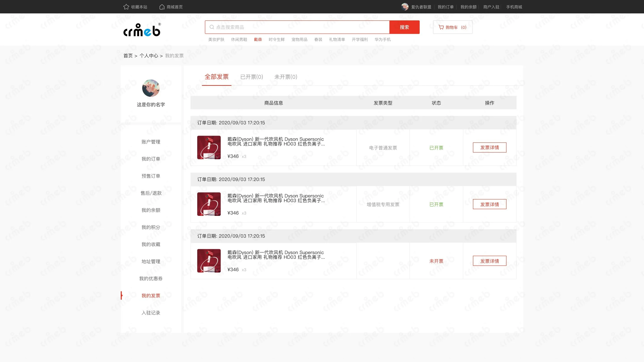Click 发票详情 for the 未开票 order
Screen dimensions: 644x362
pyautogui.click(x=489, y=261)
